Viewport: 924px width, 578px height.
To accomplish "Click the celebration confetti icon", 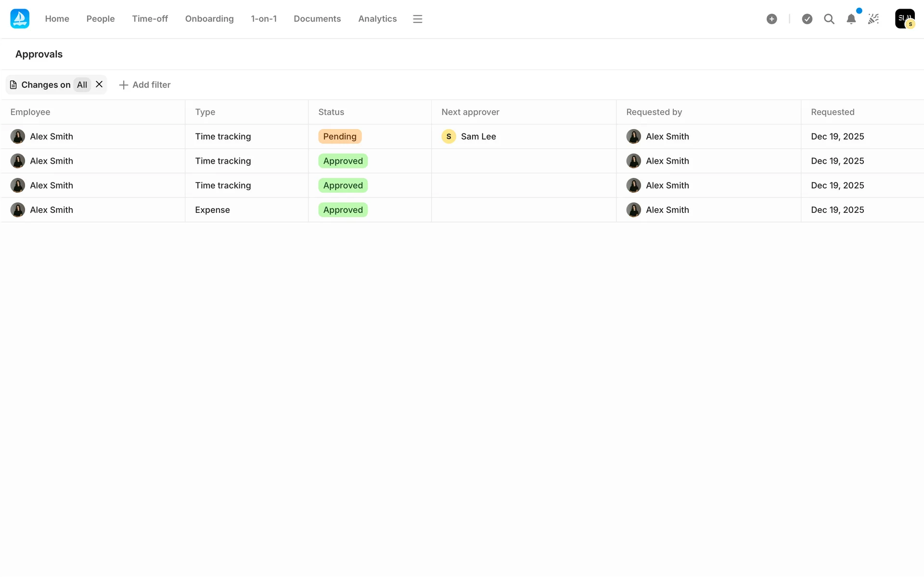I will pyautogui.click(x=873, y=19).
